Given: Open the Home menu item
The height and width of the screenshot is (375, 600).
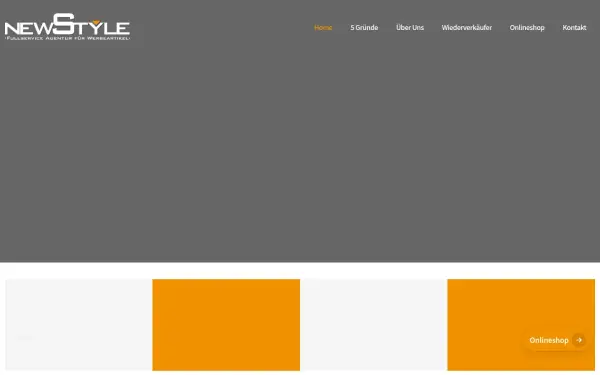Looking at the screenshot, I should coord(323,28).
